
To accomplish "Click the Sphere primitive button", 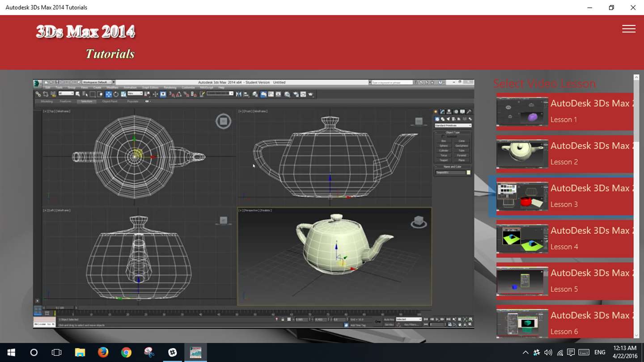I will point(443,146).
